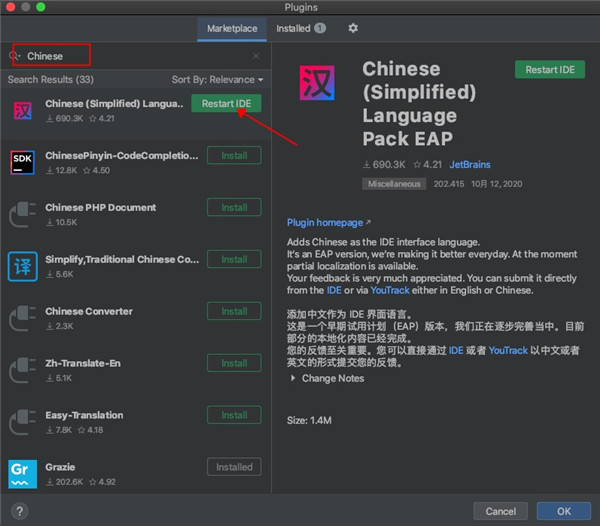Click the JetBrains vendor link
This screenshot has height=526, width=600.
[x=470, y=164]
